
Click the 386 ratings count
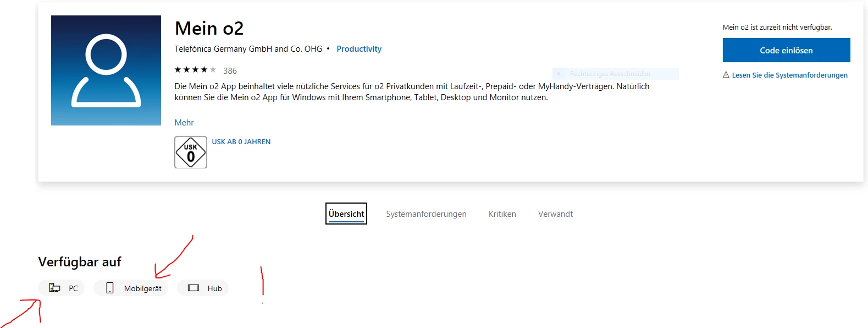230,71
